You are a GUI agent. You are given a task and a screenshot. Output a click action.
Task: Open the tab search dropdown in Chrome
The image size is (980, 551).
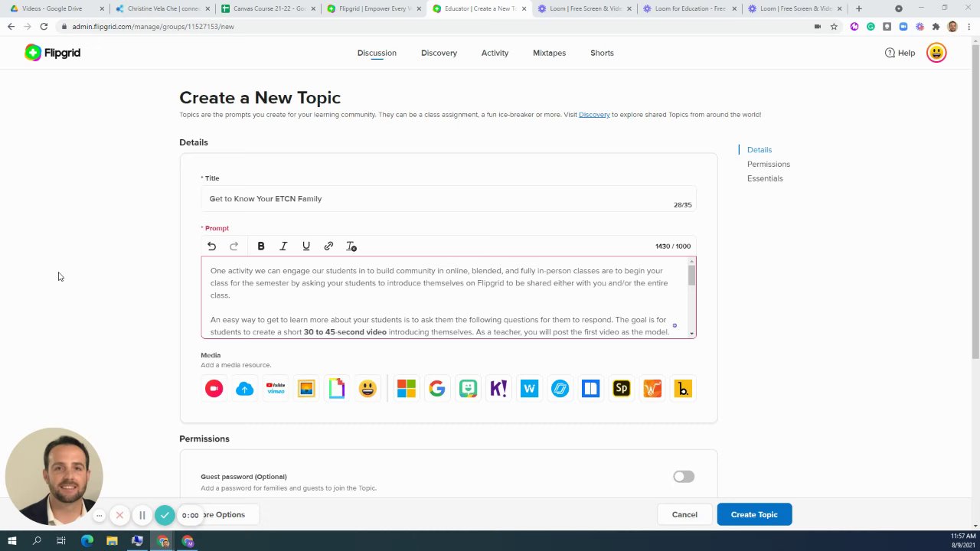pyautogui.click(x=899, y=8)
